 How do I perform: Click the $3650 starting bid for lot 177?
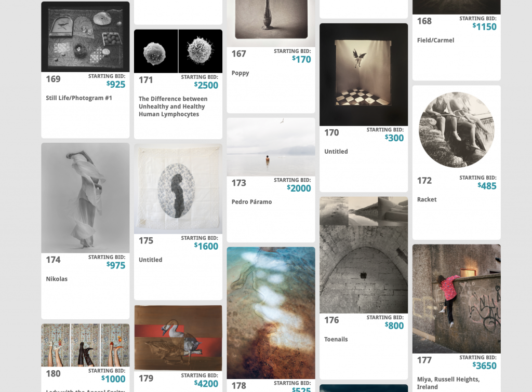tap(484, 366)
